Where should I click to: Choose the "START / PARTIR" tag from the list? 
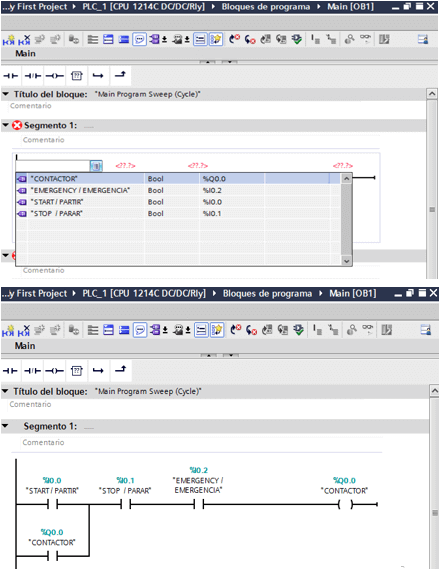coord(178,202)
